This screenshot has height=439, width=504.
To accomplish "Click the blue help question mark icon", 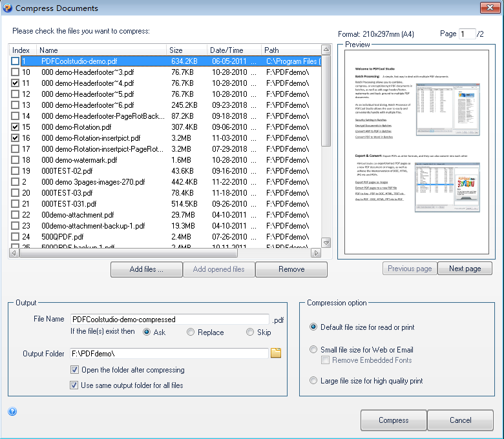I will 12,411.
